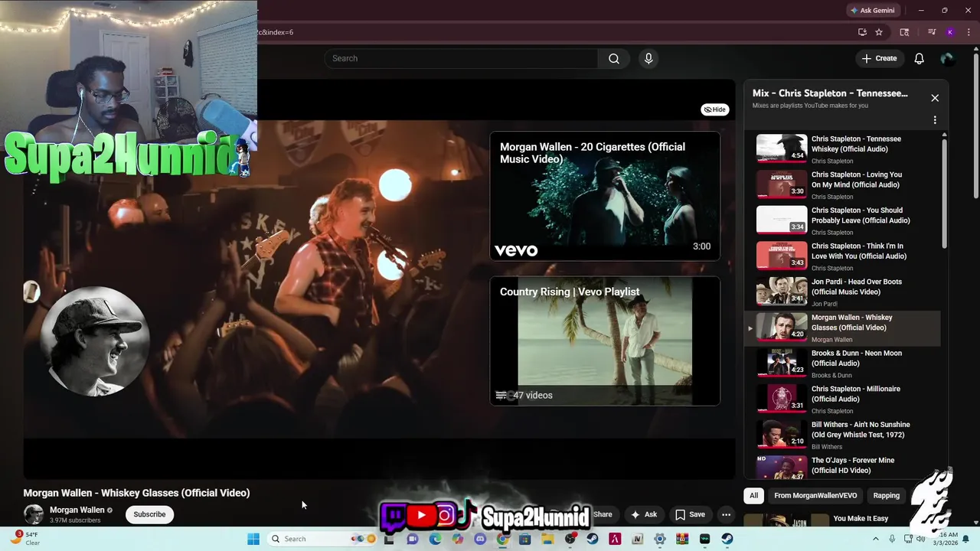This screenshot has width=980, height=551.
Task: Select the Rapping filter chip
Action: [x=887, y=495]
